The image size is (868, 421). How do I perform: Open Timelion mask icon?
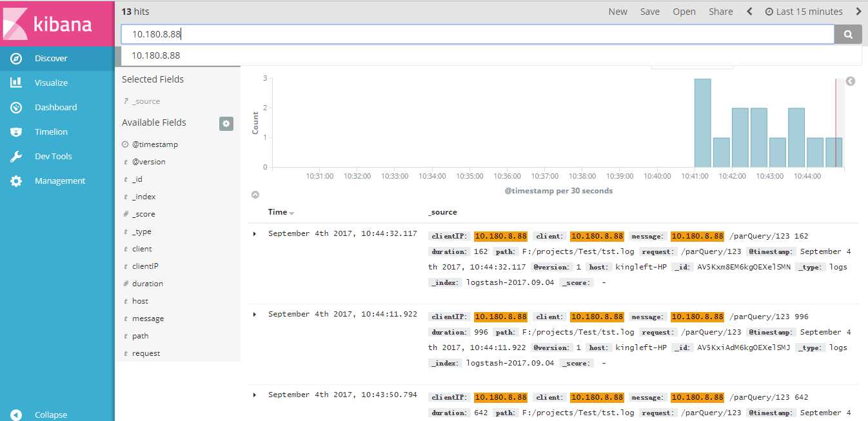(16, 132)
